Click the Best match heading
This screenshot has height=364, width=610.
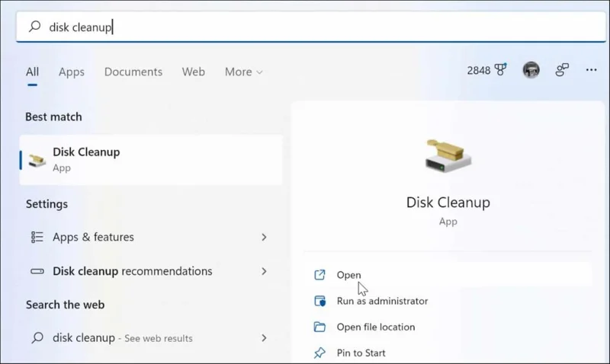click(x=53, y=117)
